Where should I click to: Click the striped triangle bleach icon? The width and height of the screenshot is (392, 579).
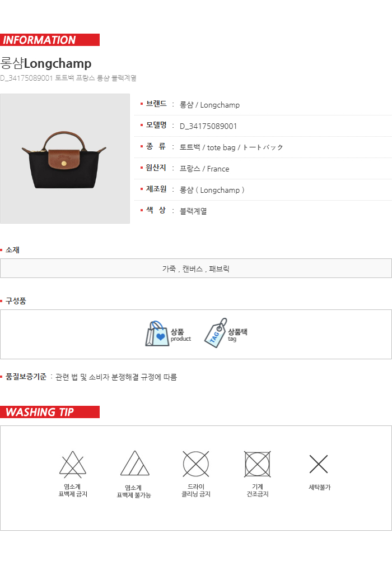134,463
